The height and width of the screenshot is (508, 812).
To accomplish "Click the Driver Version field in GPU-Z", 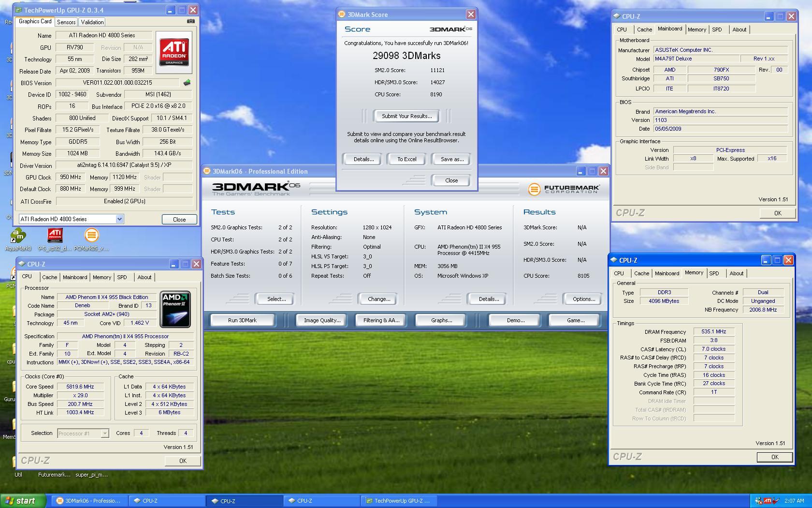I will pos(124,165).
